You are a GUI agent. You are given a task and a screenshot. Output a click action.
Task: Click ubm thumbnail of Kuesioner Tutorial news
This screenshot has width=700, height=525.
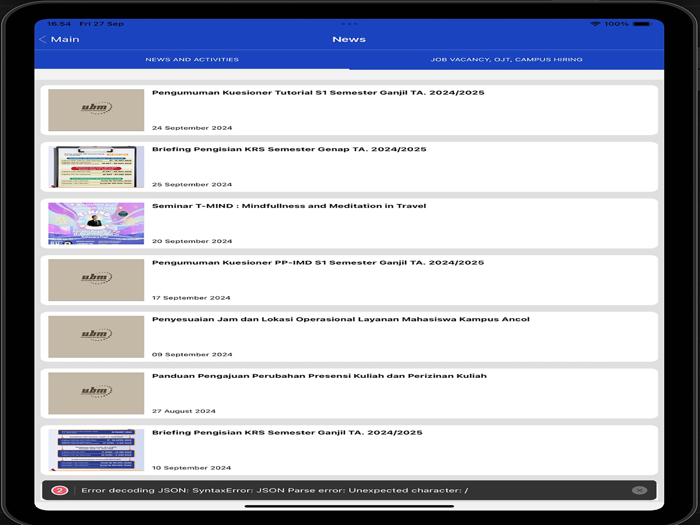96,110
